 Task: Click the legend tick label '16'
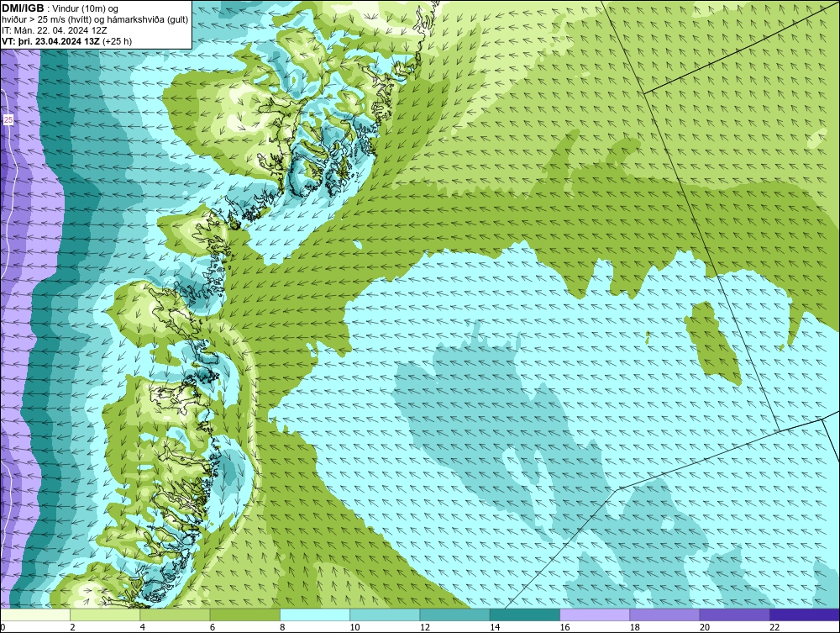[564, 627]
